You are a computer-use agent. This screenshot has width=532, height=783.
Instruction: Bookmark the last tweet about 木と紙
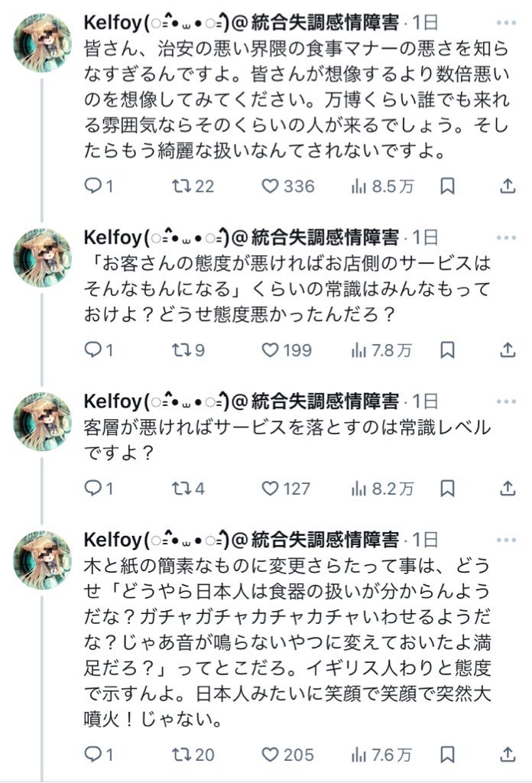[449, 754]
